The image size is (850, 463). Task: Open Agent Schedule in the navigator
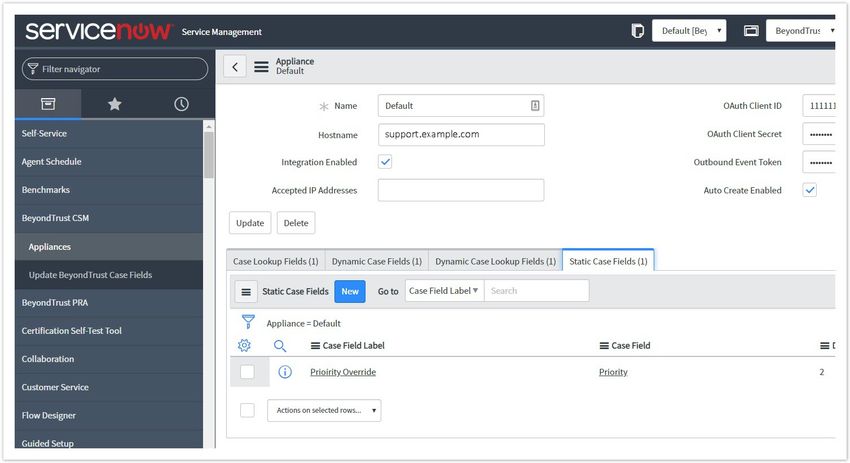(108, 162)
